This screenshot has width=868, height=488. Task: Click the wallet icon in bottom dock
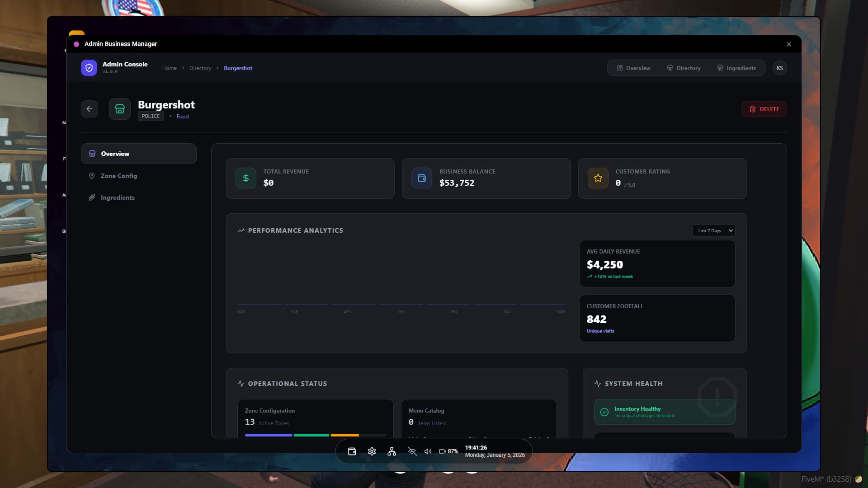click(352, 451)
